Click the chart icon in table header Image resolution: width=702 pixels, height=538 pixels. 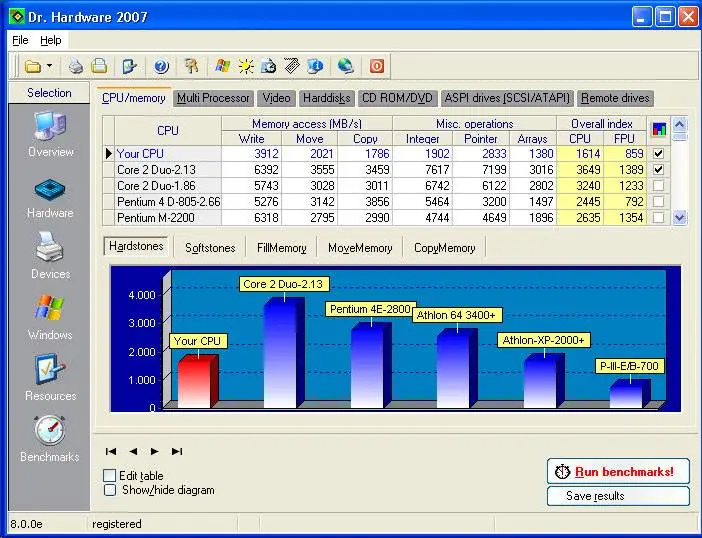658,129
